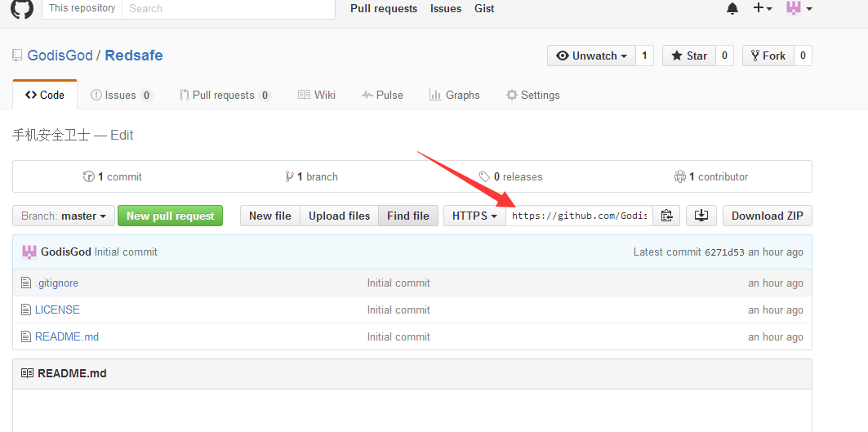
Task: View watchers count 1
Action: (644, 56)
